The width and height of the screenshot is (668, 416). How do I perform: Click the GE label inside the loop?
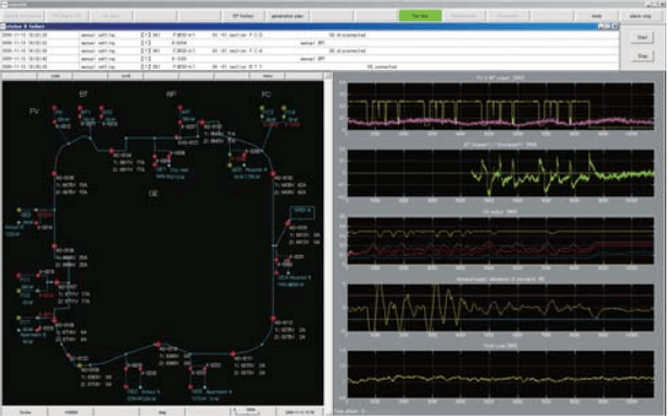pos(153,193)
